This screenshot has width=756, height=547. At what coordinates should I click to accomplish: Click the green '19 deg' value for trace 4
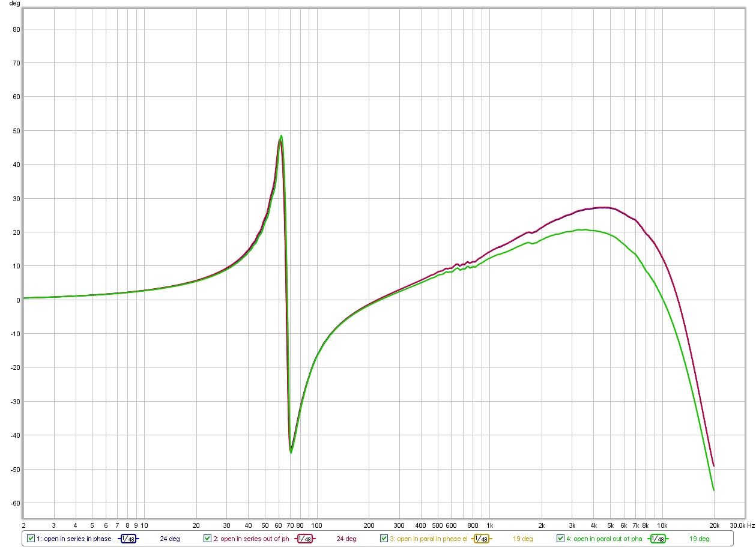700,539
